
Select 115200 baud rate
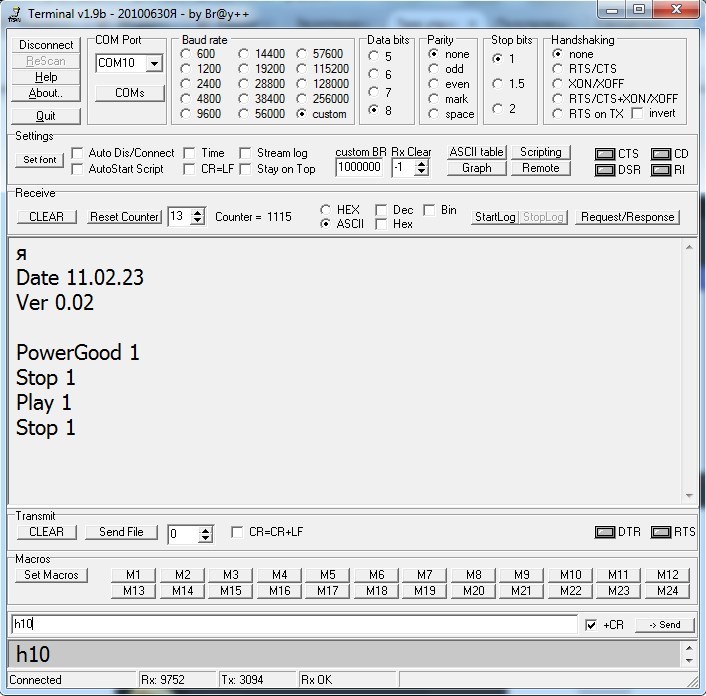click(302, 69)
